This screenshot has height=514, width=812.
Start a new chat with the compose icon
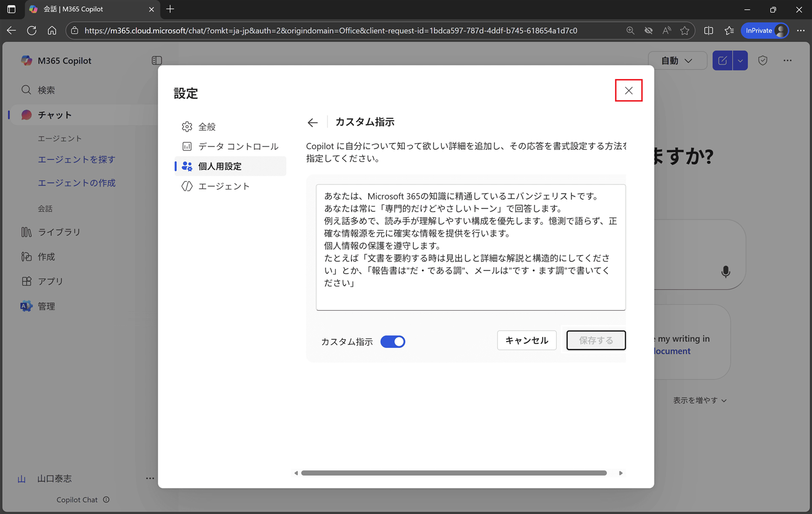point(722,61)
